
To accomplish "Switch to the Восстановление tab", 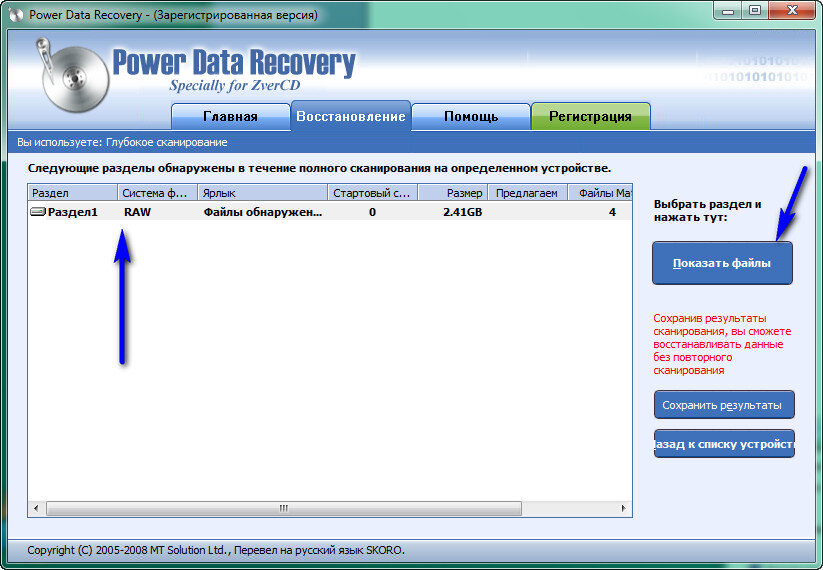I will tap(351, 115).
